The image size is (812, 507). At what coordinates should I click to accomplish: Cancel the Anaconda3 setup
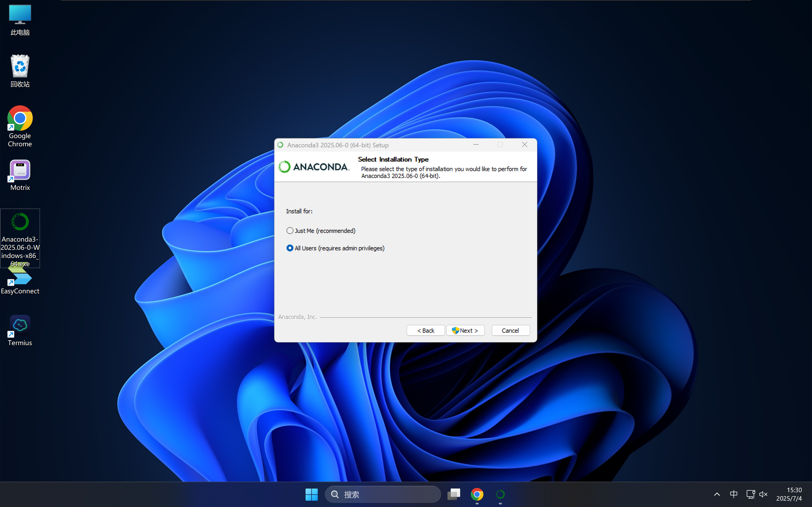[x=510, y=330]
